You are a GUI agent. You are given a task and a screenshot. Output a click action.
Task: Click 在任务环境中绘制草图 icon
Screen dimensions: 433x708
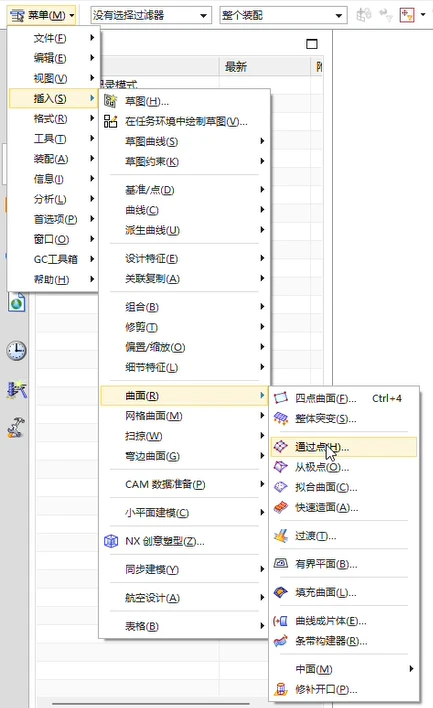tap(111, 121)
